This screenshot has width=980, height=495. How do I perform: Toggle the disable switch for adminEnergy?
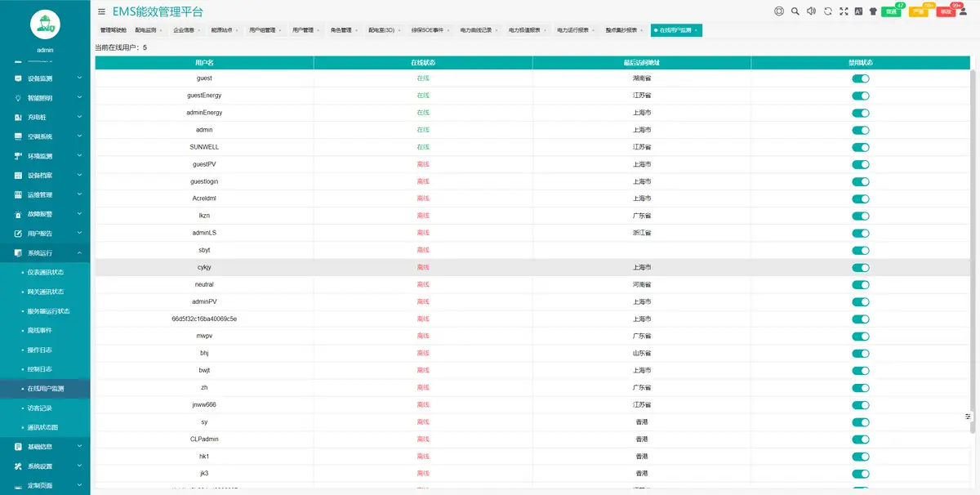pyautogui.click(x=860, y=113)
